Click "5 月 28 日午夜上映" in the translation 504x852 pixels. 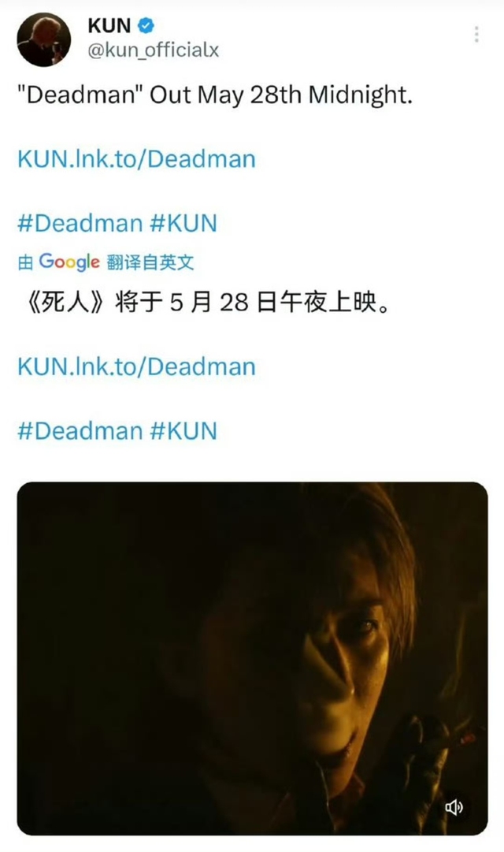(274, 302)
